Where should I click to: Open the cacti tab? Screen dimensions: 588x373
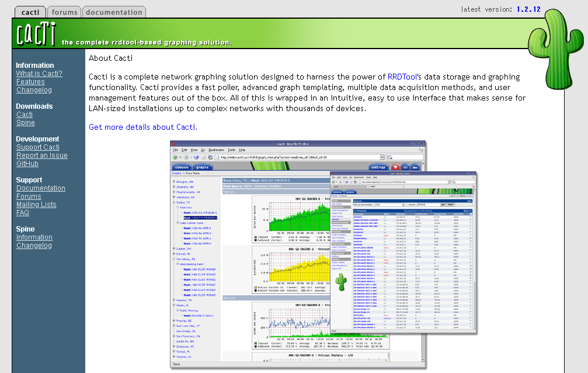(x=30, y=12)
